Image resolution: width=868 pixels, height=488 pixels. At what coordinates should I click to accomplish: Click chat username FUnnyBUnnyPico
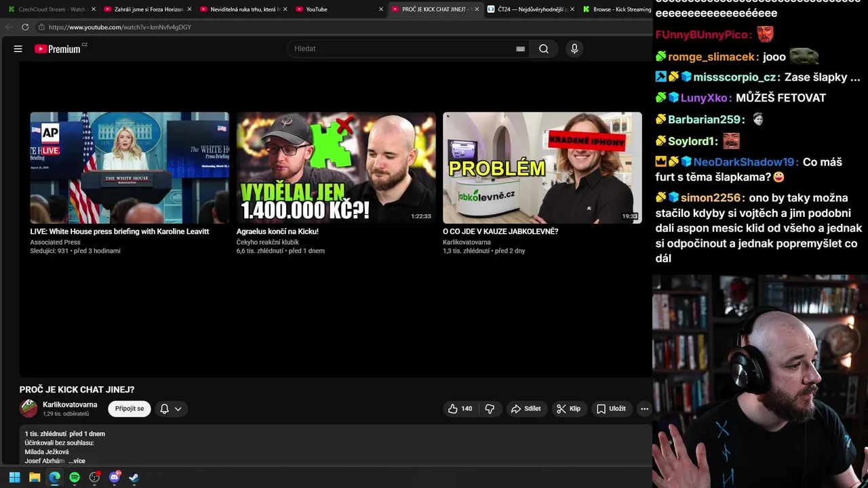click(x=702, y=35)
